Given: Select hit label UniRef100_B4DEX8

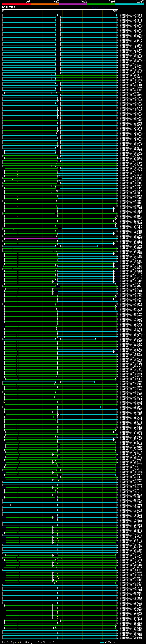Looking at the screenshot, I should pyautogui.click(x=131, y=65).
